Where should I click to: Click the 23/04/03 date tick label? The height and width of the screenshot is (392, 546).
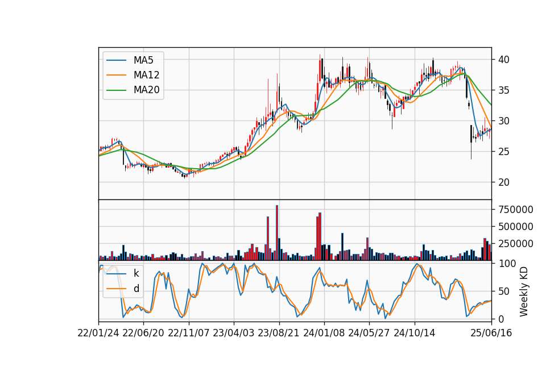click(x=234, y=333)
